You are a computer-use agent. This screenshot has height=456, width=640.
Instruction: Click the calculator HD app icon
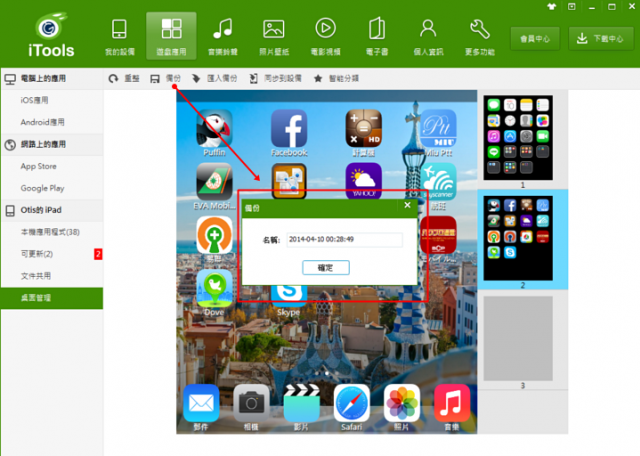[x=364, y=129]
